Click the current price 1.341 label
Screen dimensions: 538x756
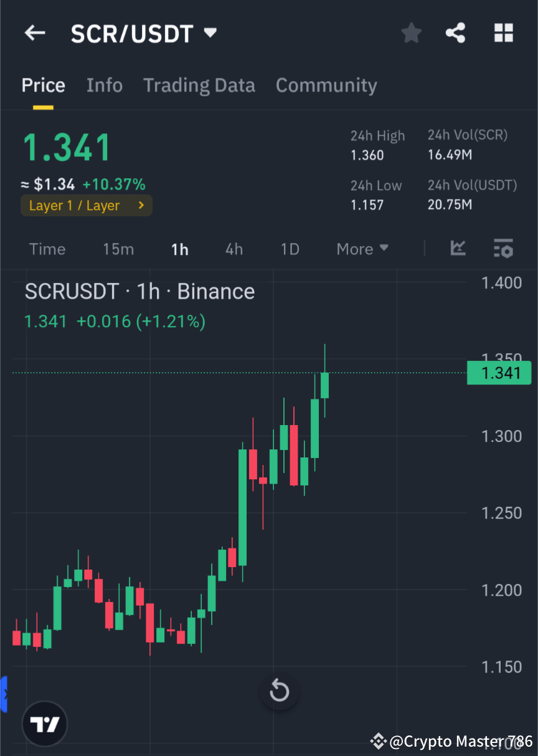tap(498, 372)
